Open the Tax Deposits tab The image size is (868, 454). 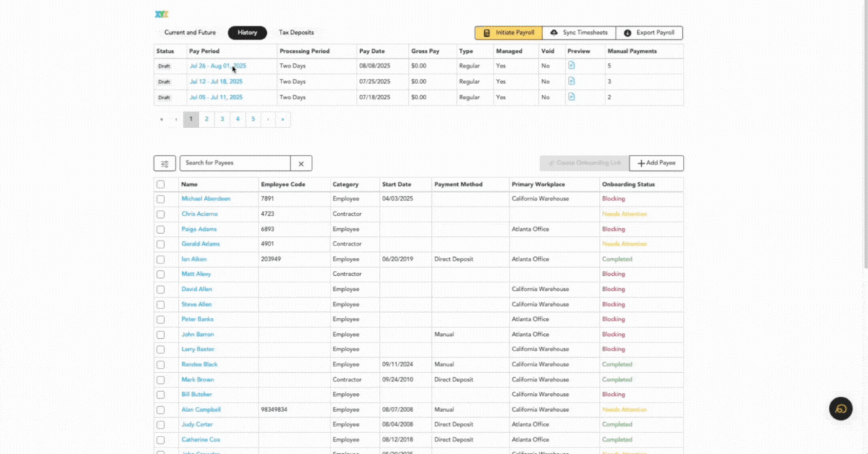click(297, 33)
